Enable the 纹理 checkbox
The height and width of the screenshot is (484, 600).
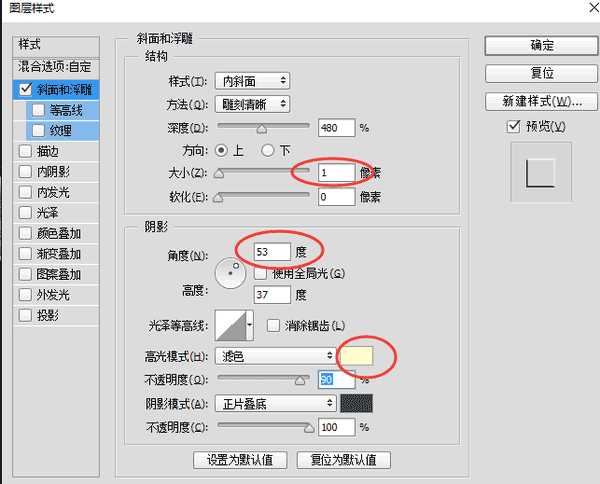coord(38,130)
